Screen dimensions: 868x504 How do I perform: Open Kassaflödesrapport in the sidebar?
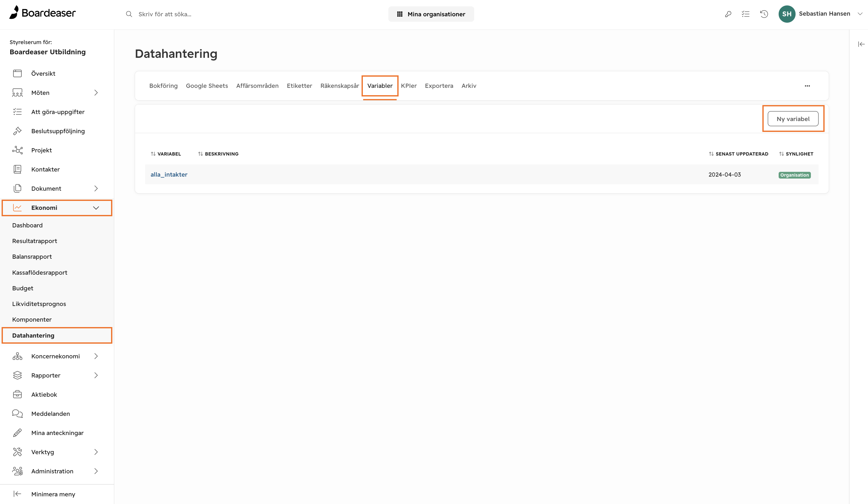[x=40, y=272]
